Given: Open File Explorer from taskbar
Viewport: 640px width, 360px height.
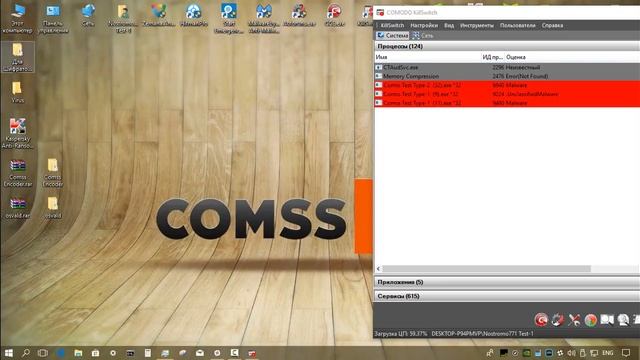Looking at the screenshot, I should (78, 353).
